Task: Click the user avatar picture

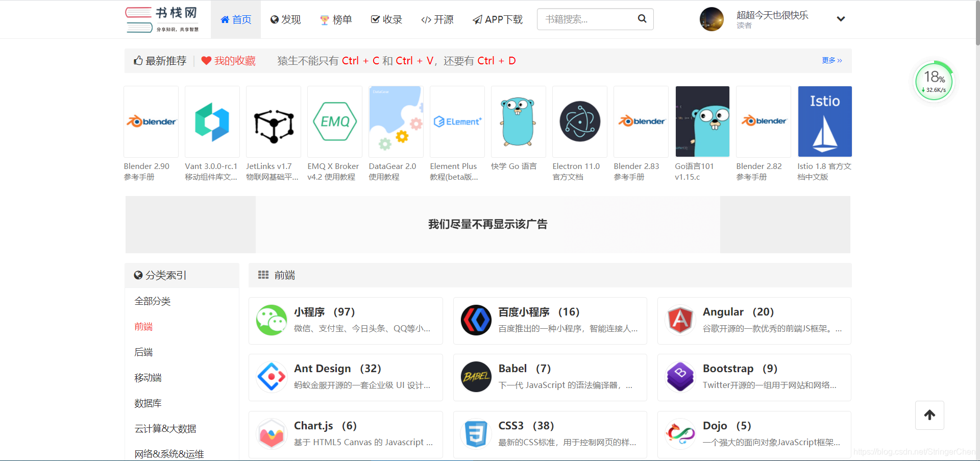Action: pos(712,19)
